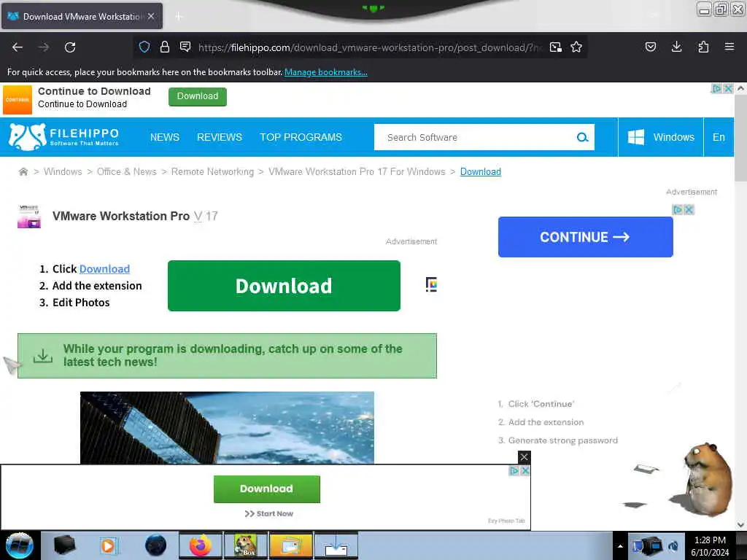This screenshot has height=560, width=747.
Task: Click the search magnifier icon
Action: (x=582, y=137)
